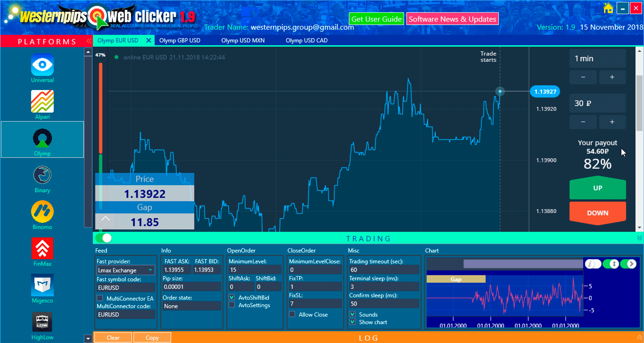Open the Fast provider dropdown

[150, 270]
